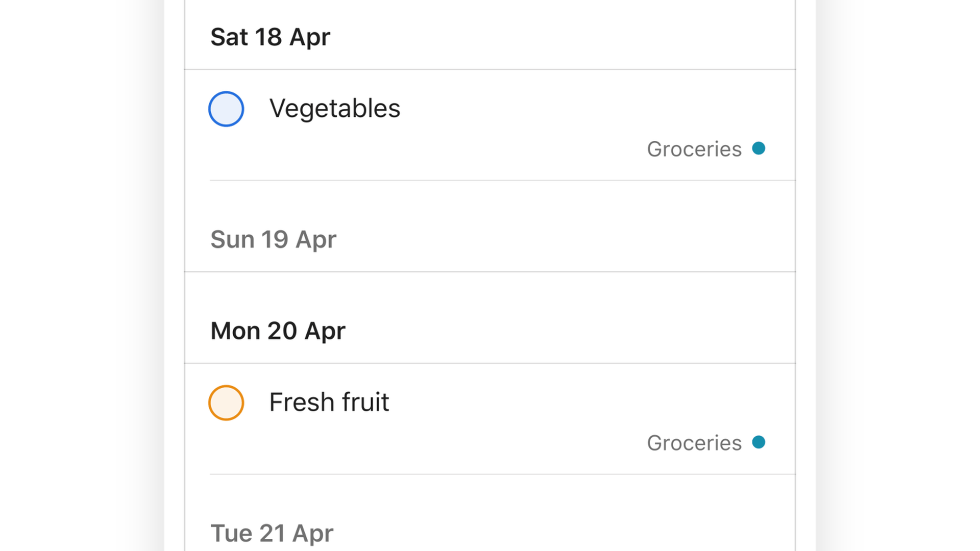Image resolution: width=980 pixels, height=551 pixels.
Task: Click the teal project dot on Vegetables row
Action: [x=758, y=148]
